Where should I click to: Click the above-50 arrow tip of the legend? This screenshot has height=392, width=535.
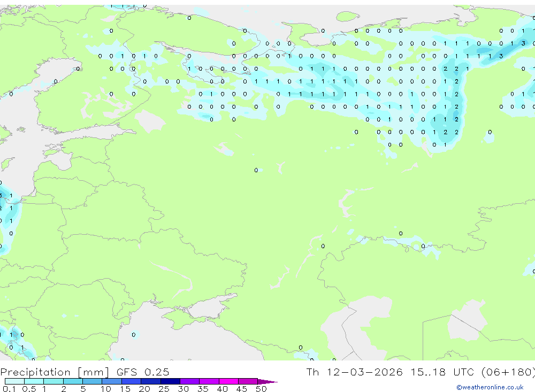pos(267,381)
